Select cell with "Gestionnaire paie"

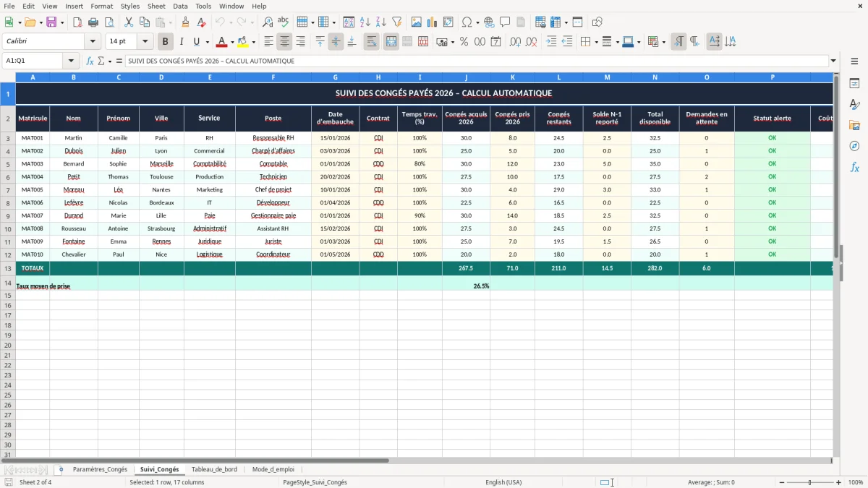pyautogui.click(x=273, y=215)
